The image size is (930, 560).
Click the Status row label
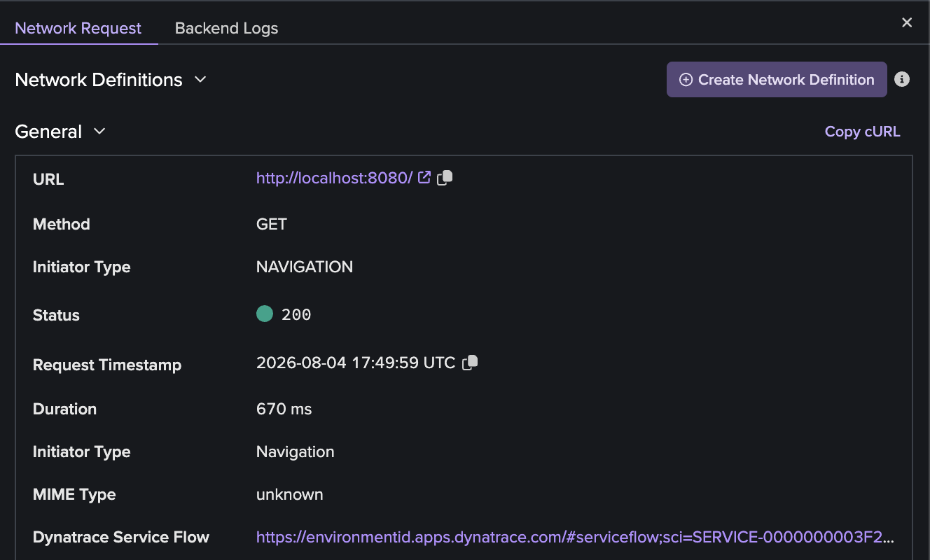56,315
